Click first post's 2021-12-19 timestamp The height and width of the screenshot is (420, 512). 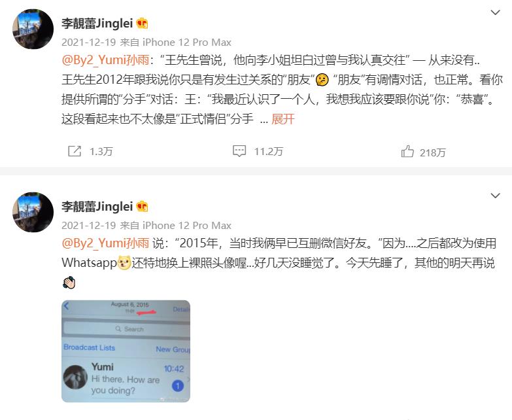[89, 43]
